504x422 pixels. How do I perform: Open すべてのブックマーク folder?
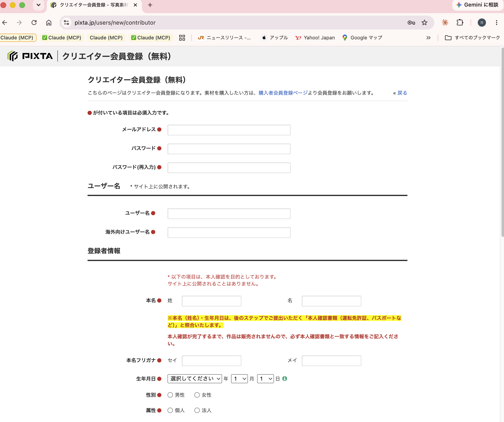pos(472,38)
